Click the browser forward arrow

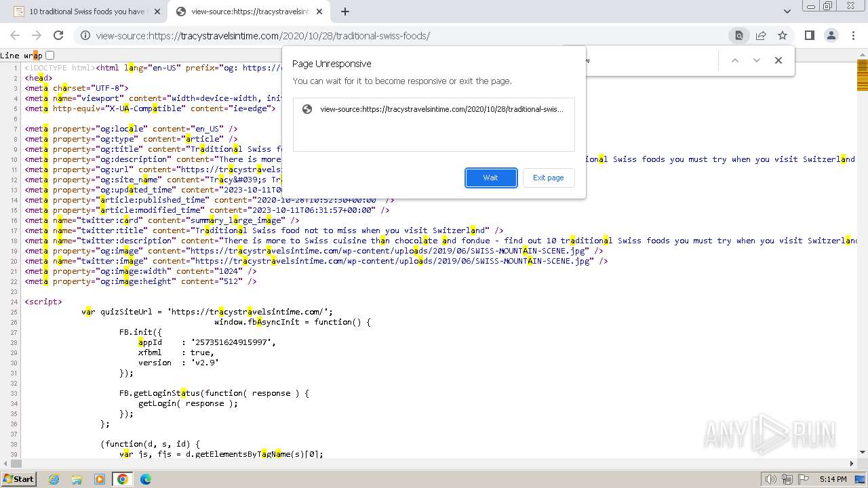click(37, 35)
